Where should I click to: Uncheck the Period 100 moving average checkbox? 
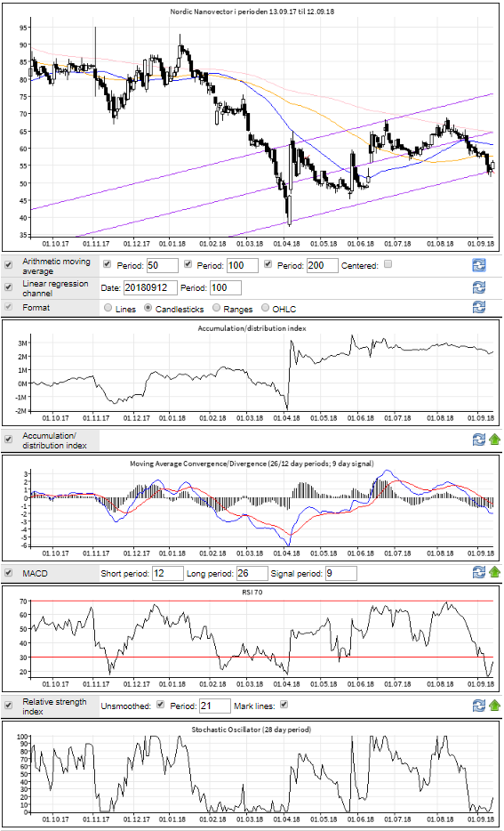click(x=188, y=264)
